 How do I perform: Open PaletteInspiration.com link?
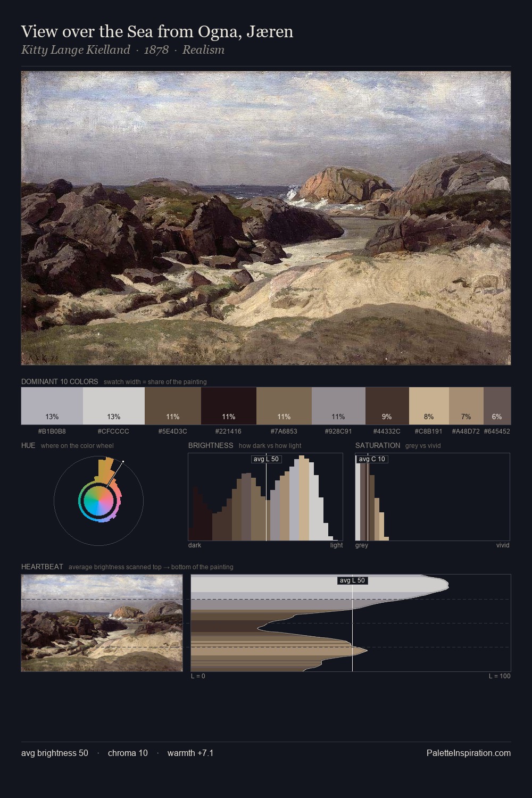[x=469, y=753]
